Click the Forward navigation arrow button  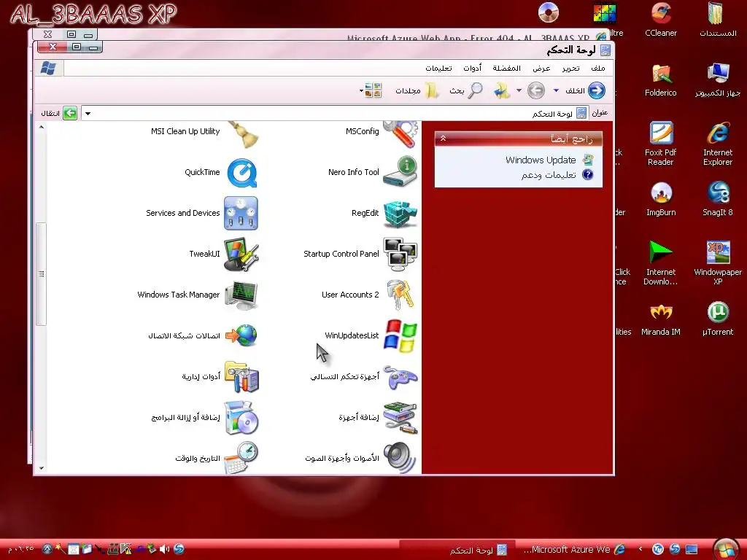536,90
